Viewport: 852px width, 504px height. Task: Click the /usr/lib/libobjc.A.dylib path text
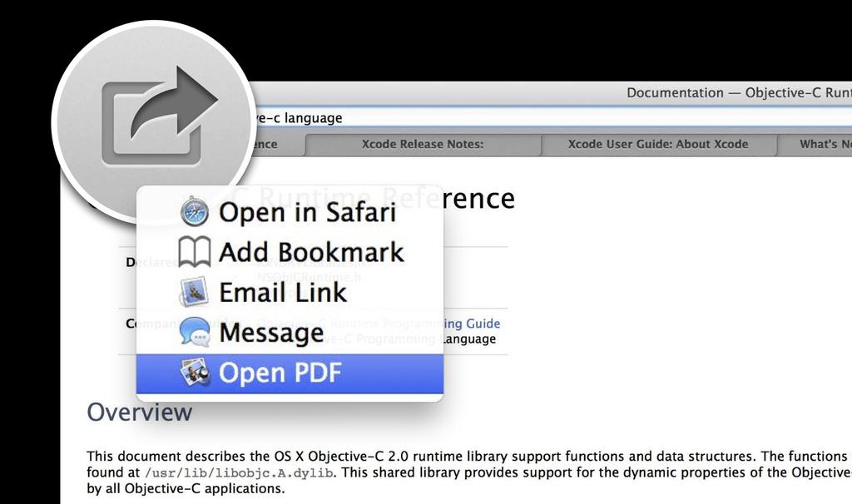239,472
